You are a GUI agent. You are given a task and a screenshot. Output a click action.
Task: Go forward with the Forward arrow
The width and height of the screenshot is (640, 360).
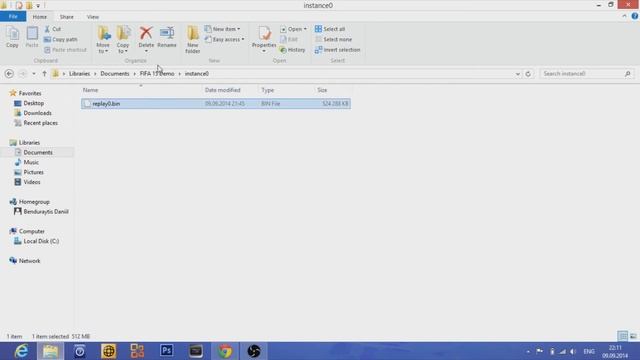[23, 74]
